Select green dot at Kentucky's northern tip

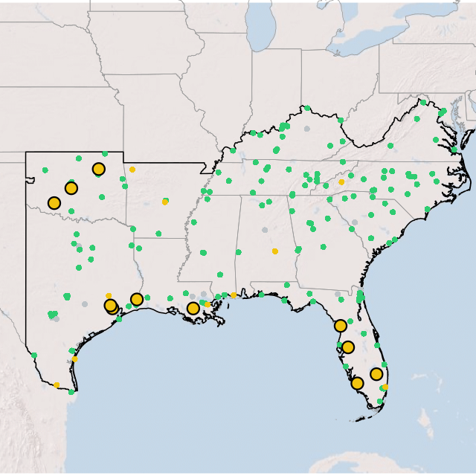point(307,108)
